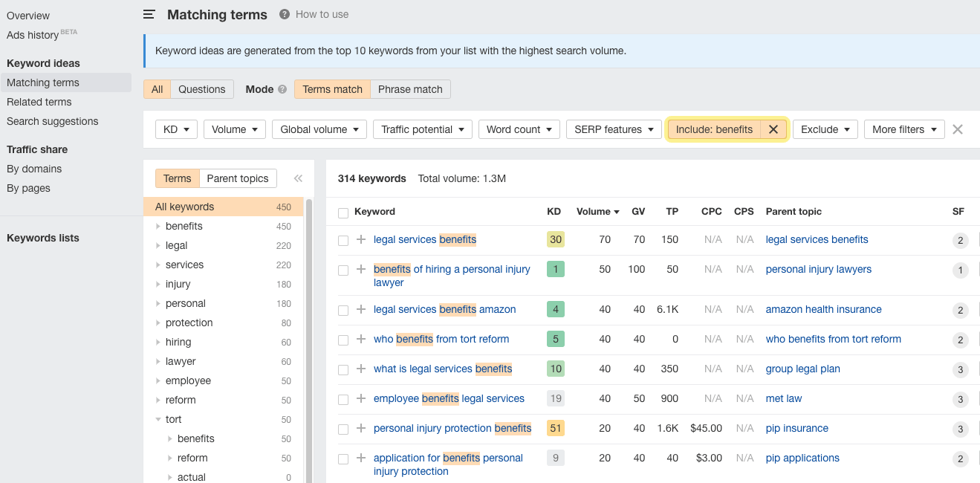Tick the checkbox beside 'employee benefits legal services'
This screenshot has height=483, width=980.
pos(343,398)
